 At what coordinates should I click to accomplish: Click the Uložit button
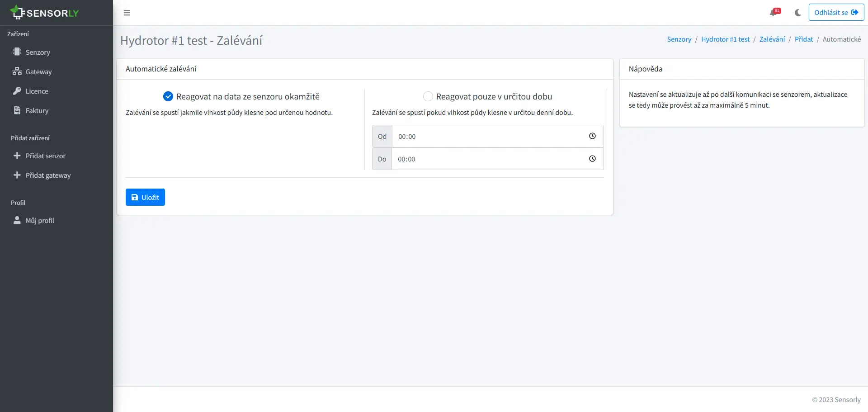coord(145,197)
